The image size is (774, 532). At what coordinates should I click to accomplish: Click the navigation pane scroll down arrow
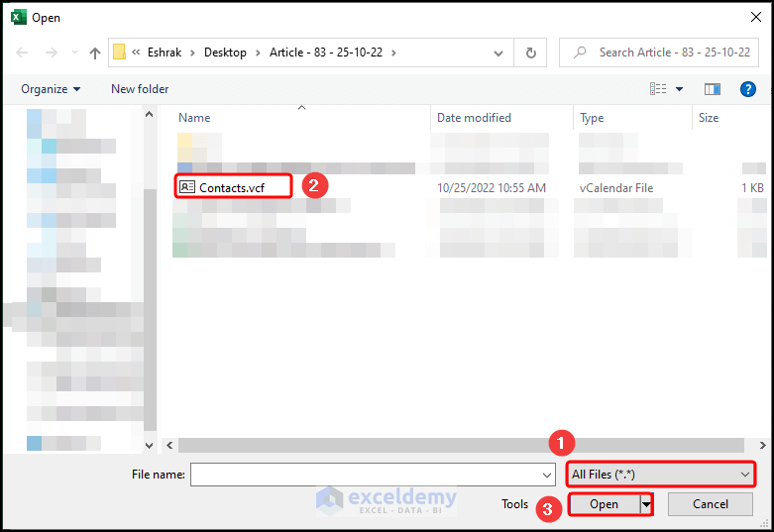(x=149, y=446)
